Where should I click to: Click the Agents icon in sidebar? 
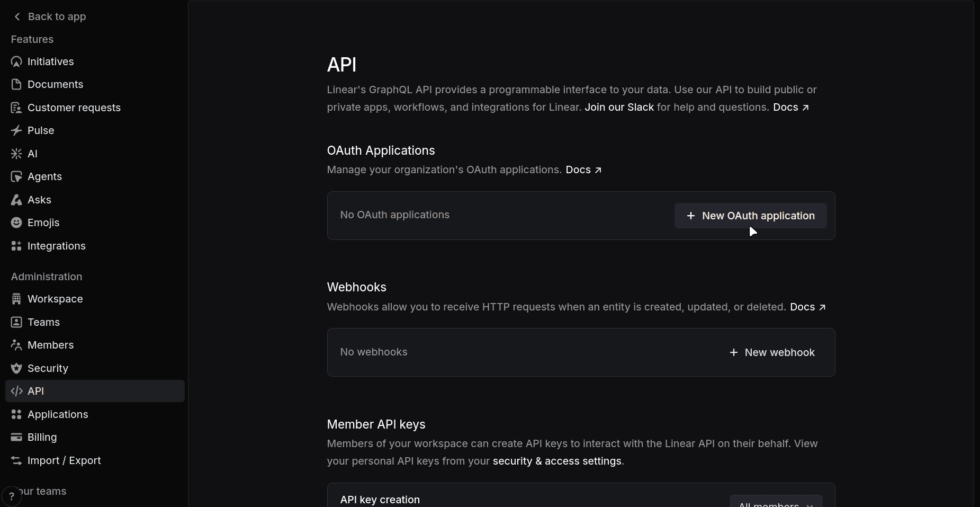(x=16, y=176)
